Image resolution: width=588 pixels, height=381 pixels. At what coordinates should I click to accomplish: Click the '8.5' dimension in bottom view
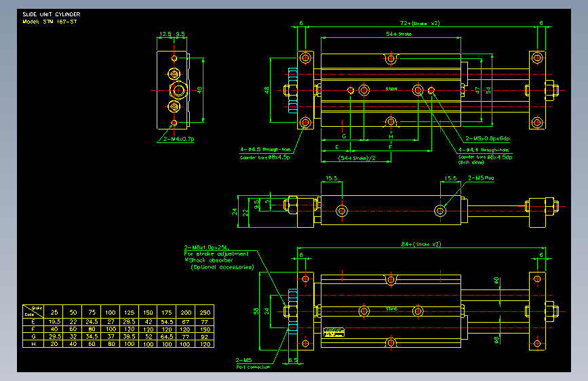293,360
